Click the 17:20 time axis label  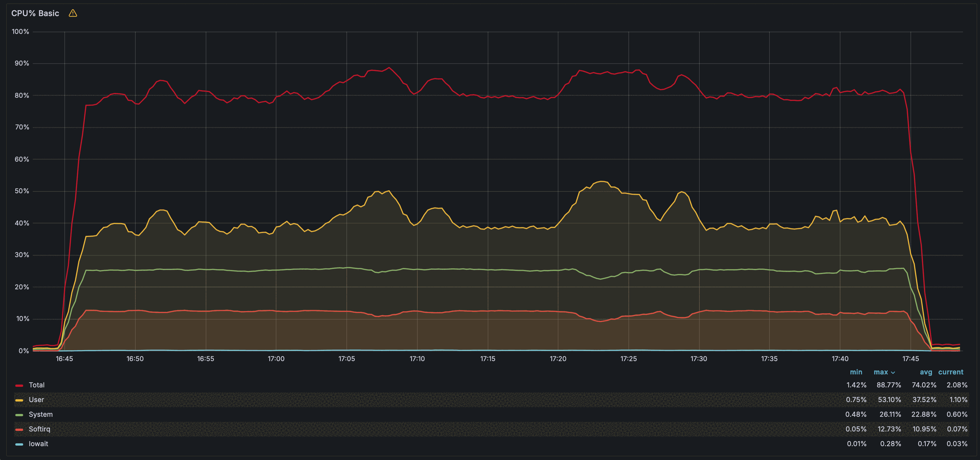558,359
